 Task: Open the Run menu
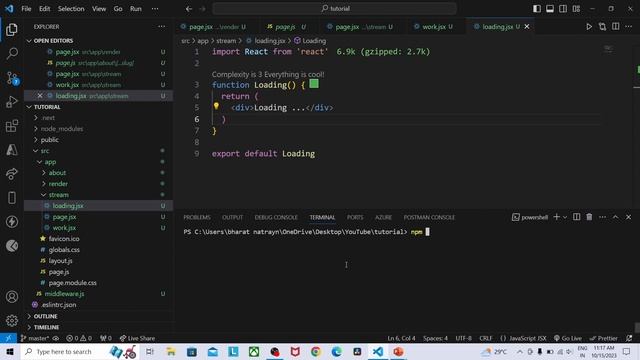tap(136, 9)
